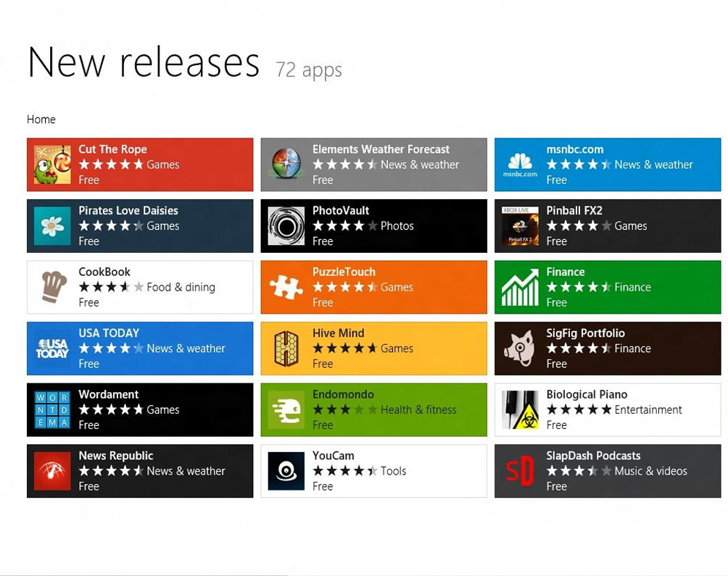Click the Pirates Love Daisies flower icon
This screenshot has width=728, height=576.
(52, 226)
